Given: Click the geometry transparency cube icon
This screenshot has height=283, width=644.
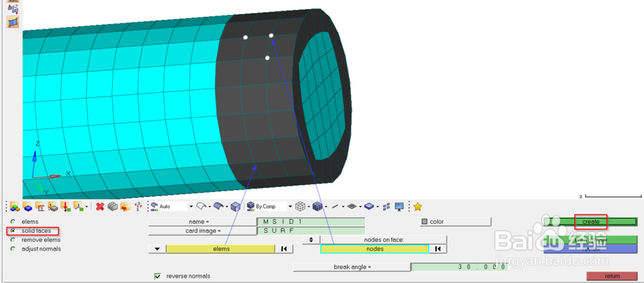Looking at the screenshot, I should point(235,206).
